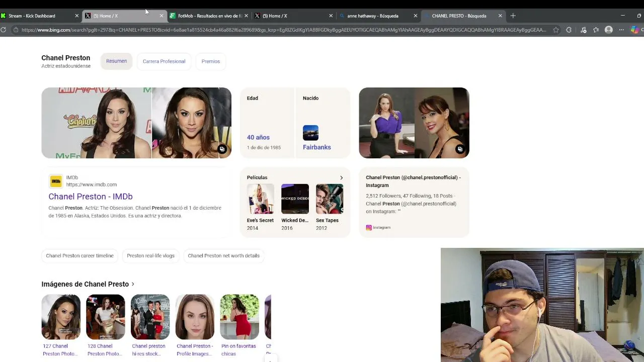
Task: Click the small Instagram logo icon
Action: 369,228
